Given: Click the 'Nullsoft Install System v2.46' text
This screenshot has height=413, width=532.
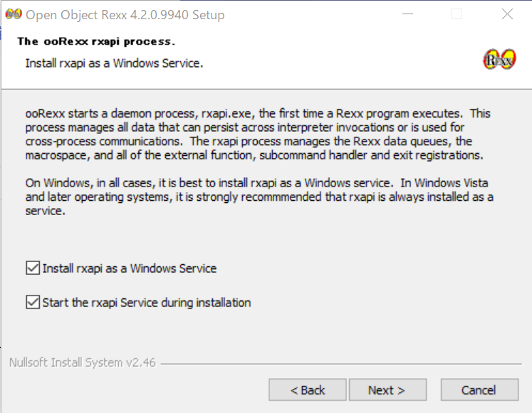Looking at the screenshot, I should pos(75,362).
